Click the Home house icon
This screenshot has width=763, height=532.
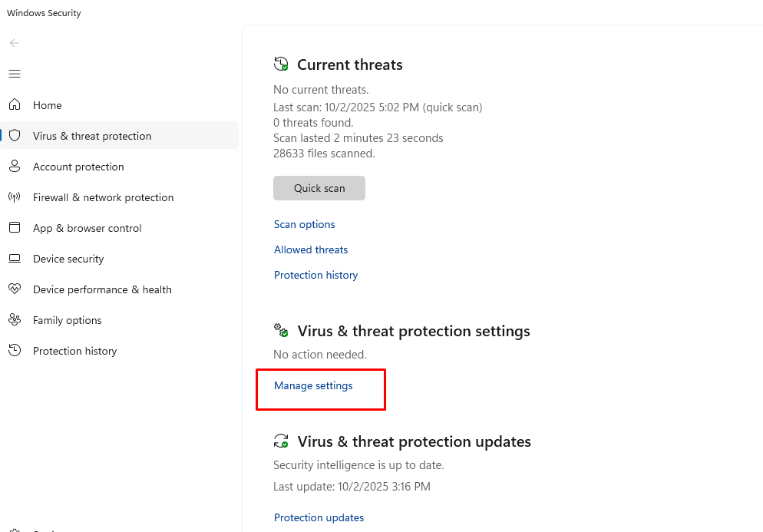point(15,105)
